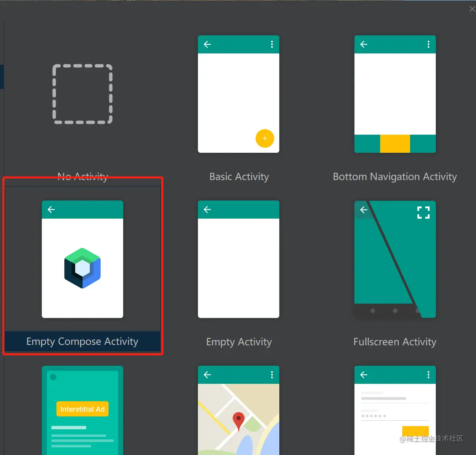The image size is (476, 455).
Task: Select the Login activity template thumbnail
Action: tap(395, 410)
